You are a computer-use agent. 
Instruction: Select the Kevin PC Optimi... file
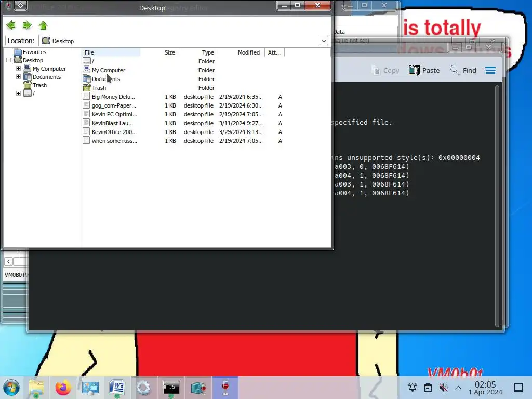pyautogui.click(x=114, y=114)
